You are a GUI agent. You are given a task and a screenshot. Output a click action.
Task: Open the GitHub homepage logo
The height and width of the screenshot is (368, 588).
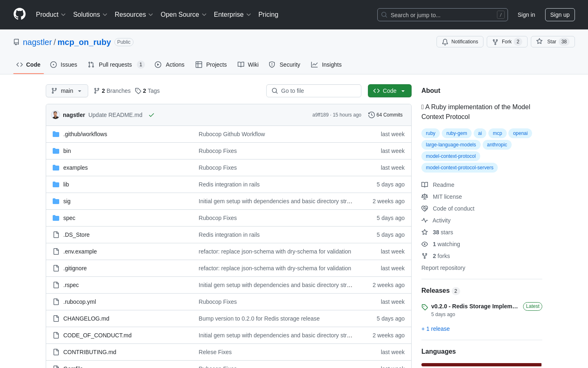coord(20,14)
